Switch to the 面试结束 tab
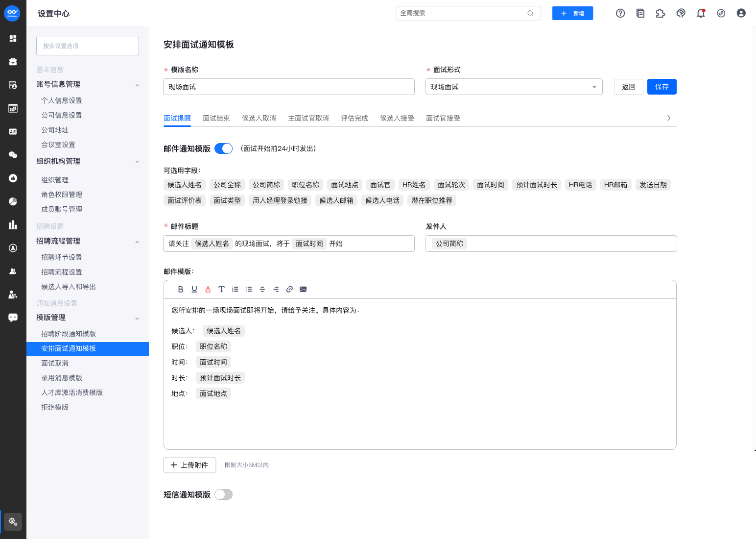This screenshot has height=539, width=756. pyautogui.click(x=216, y=118)
